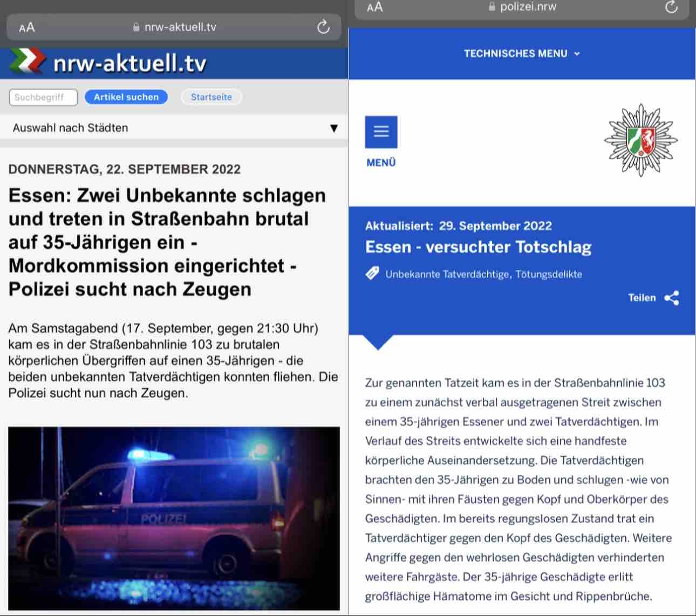This screenshot has height=616, width=696.
Task: Click the tag icon beside Unbekannte Tatverdächtige
Action: coord(372,273)
